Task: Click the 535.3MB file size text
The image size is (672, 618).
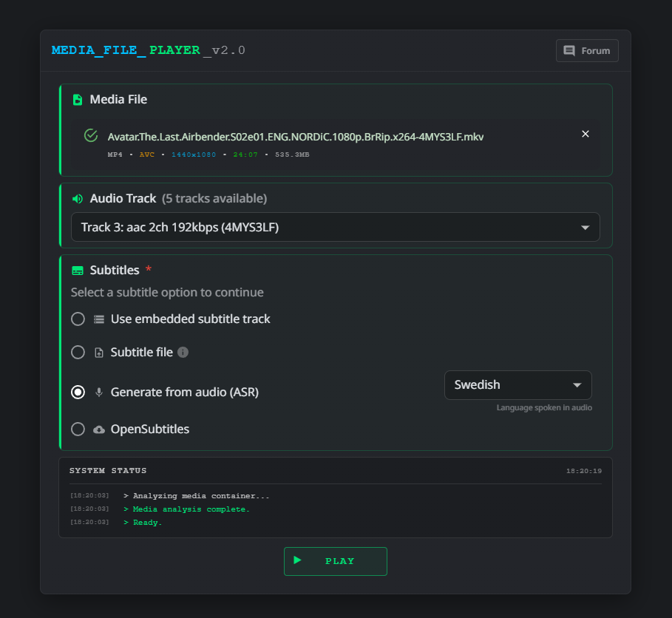Action: coord(292,154)
